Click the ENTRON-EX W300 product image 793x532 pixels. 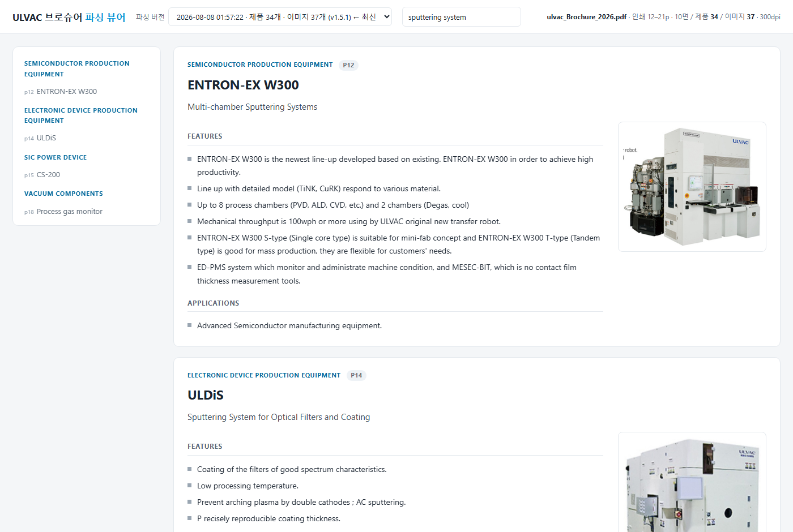point(692,187)
